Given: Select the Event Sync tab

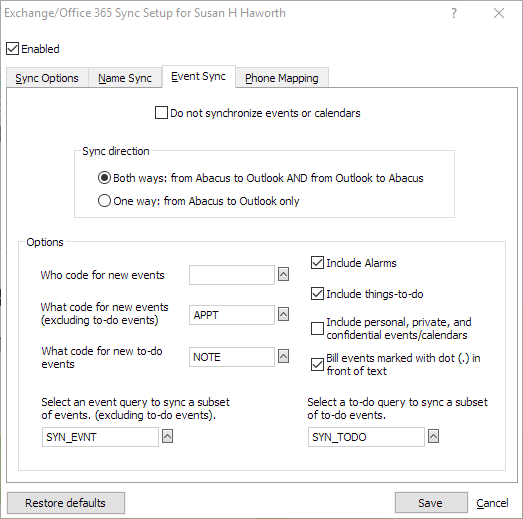Looking at the screenshot, I should (198, 77).
